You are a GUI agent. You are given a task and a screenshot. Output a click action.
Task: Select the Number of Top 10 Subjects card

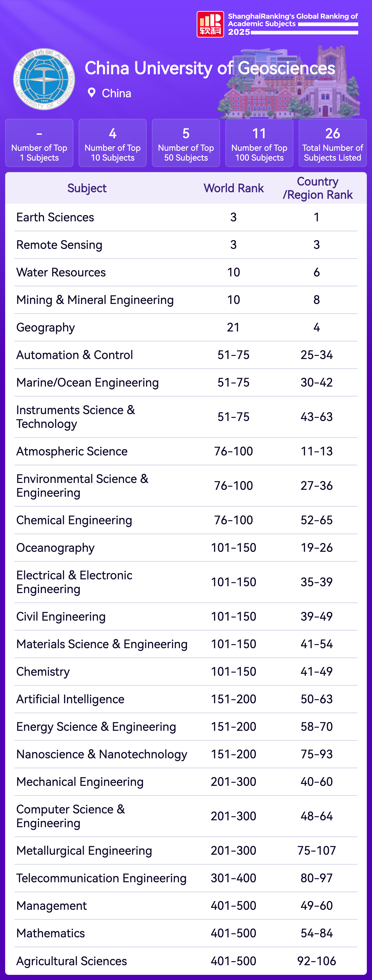(x=113, y=143)
